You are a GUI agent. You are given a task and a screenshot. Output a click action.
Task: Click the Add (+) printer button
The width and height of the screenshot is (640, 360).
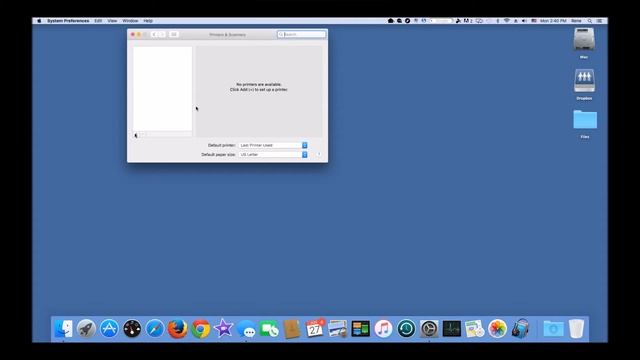click(136, 135)
